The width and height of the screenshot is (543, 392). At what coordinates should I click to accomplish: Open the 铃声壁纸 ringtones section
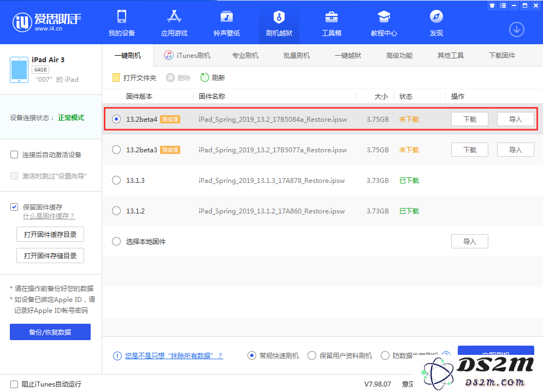tap(227, 23)
